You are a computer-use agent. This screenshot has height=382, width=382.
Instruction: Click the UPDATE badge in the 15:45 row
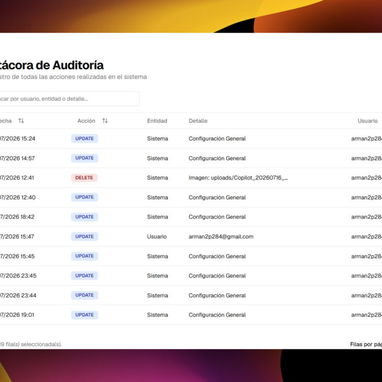pyautogui.click(x=84, y=256)
